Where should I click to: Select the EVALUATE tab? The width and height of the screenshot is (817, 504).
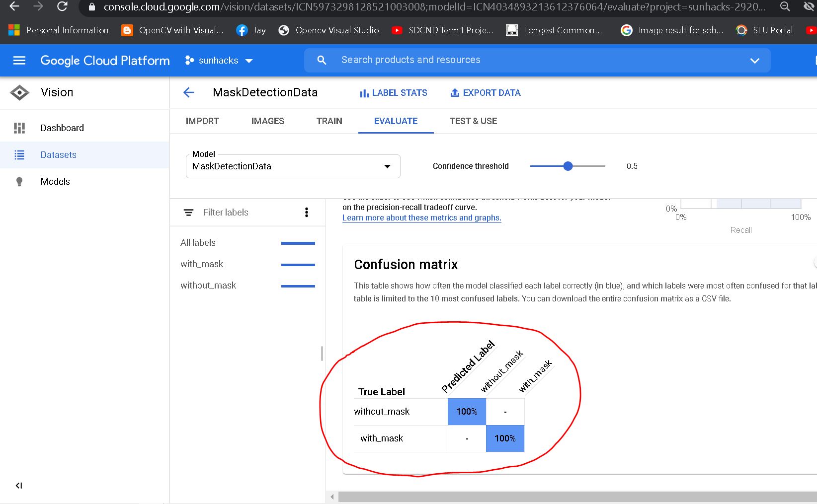(396, 121)
